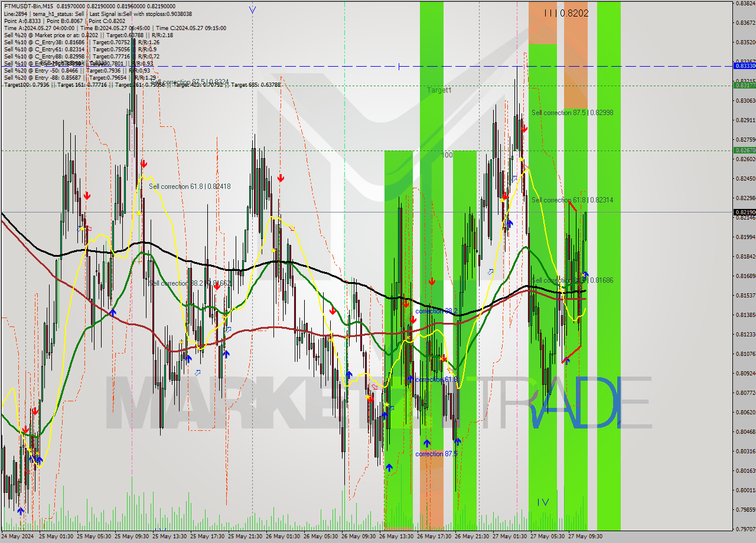Screen dimensions: 756x543
Task: Click the '26 May 09:30' time label
Action: coord(359,537)
